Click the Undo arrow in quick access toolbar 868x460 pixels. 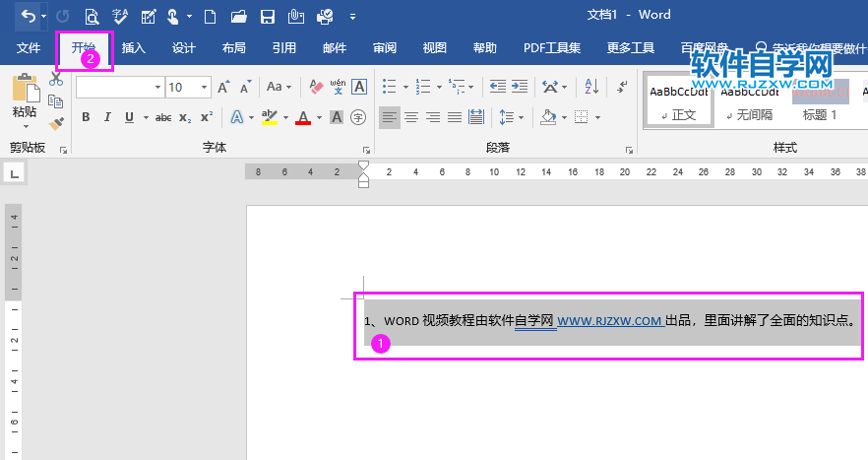coord(28,17)
